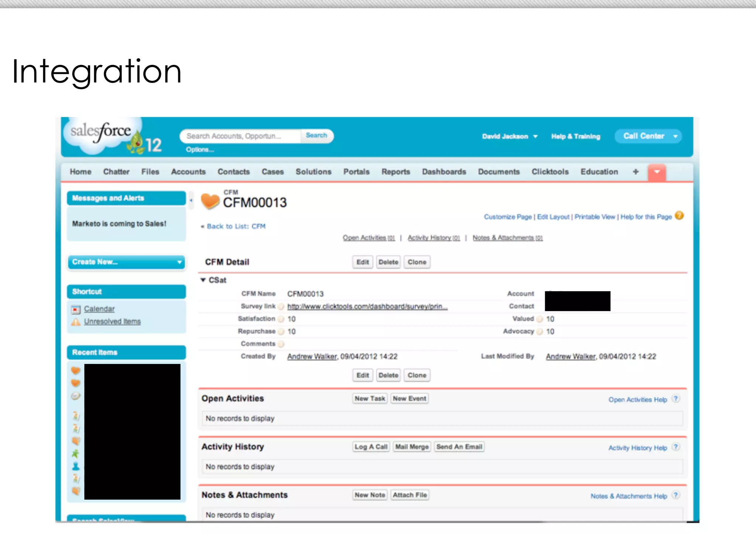The image size is (756, 534).
Task: Click the Unresolved Items warning triangle icon
Action: click(76, 322)
